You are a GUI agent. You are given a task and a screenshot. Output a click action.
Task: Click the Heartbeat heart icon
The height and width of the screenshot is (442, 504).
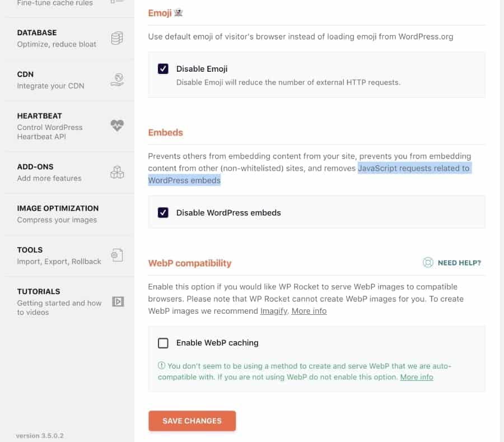click(117, 126)
